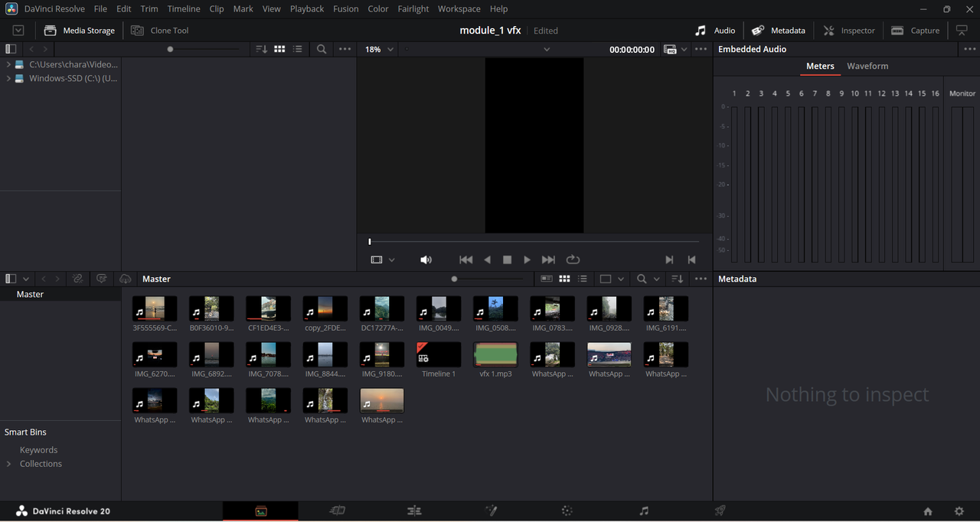Switch media pool to metadata view

point(546,279)
